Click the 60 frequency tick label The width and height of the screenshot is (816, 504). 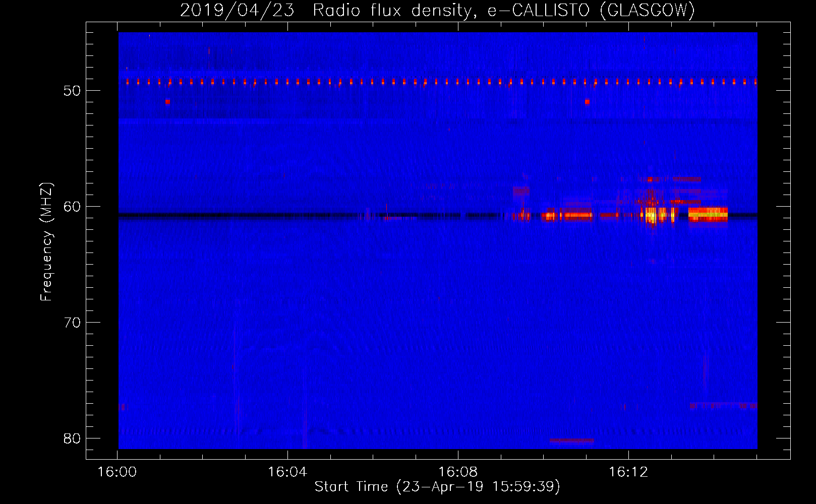coord(72,207)
